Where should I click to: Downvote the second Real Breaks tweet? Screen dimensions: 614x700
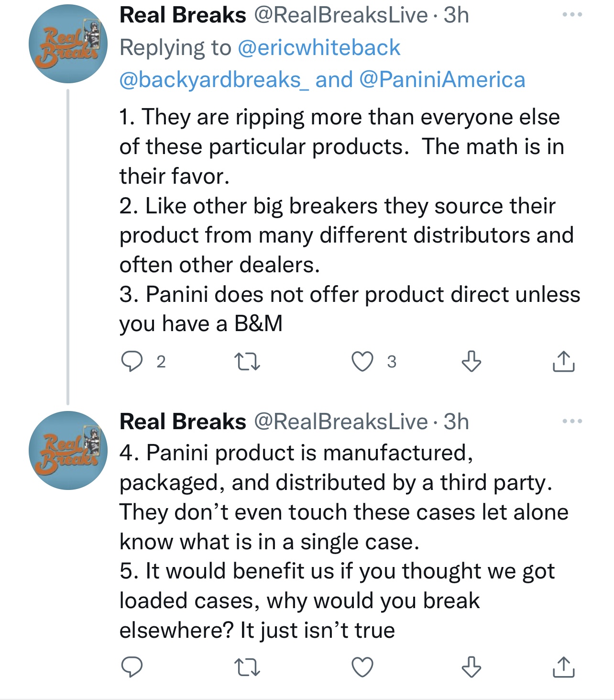(x=471, y=667)
